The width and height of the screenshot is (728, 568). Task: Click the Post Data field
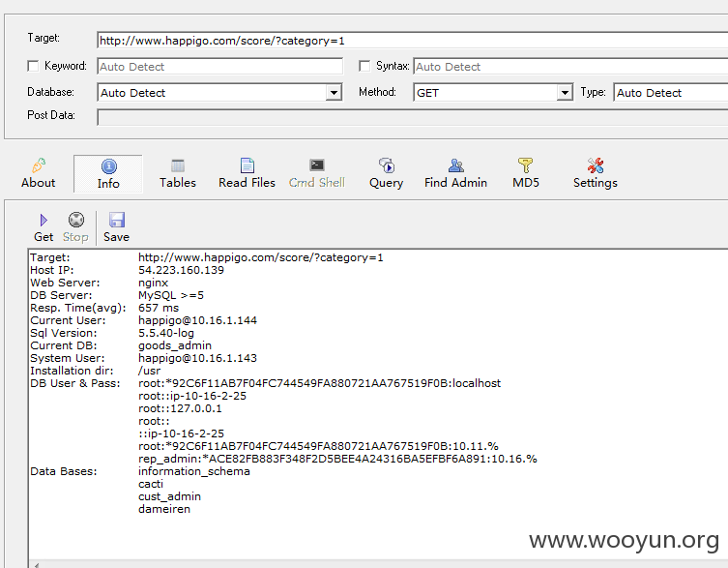(x=413, y=117)
